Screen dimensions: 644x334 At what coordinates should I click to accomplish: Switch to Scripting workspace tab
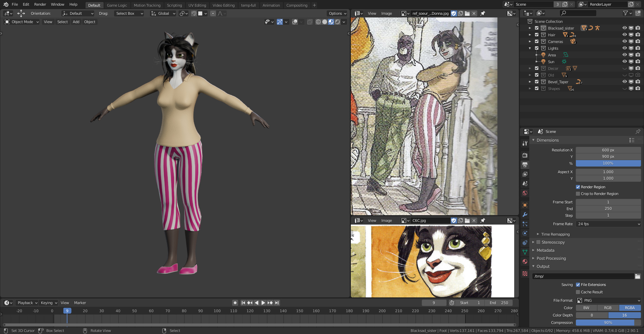(x=174, y=5)
